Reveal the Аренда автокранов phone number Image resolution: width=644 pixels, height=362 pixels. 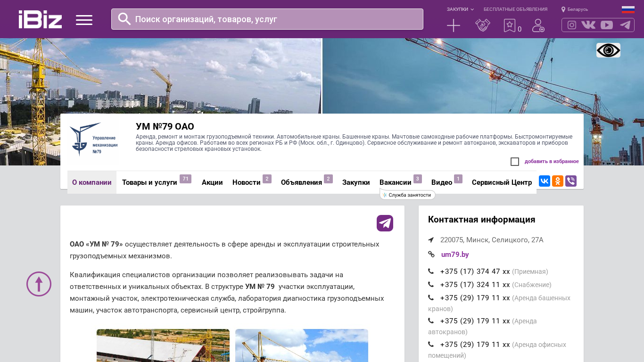[x=475, y=321]
